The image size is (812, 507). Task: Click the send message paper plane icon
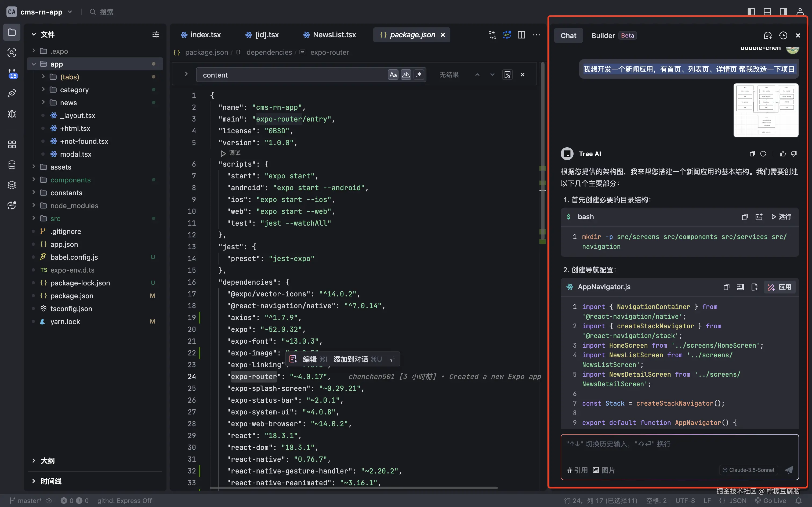pos(789,470)
